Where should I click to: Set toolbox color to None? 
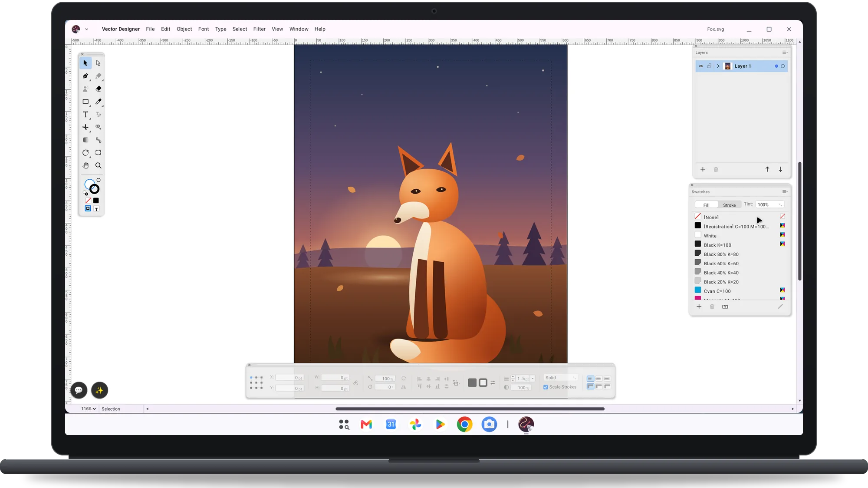click(88, 201)
